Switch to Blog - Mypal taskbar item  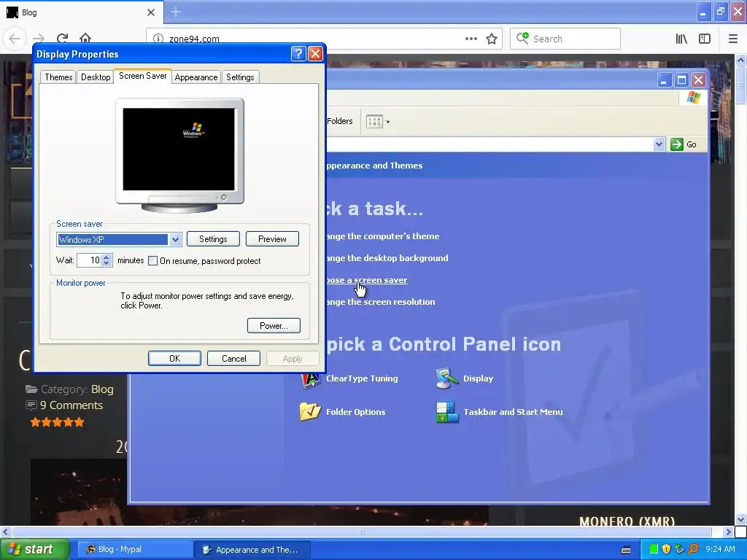(x=134, y=550)
